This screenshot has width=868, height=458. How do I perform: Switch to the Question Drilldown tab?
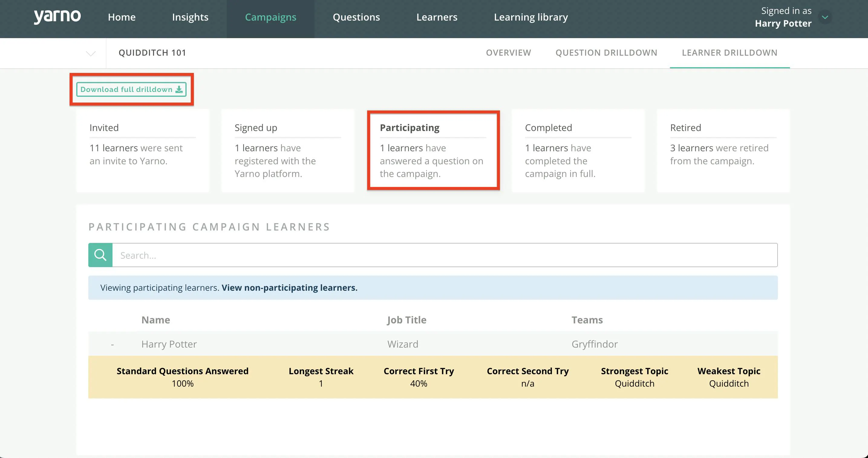[x=606, y=53]
